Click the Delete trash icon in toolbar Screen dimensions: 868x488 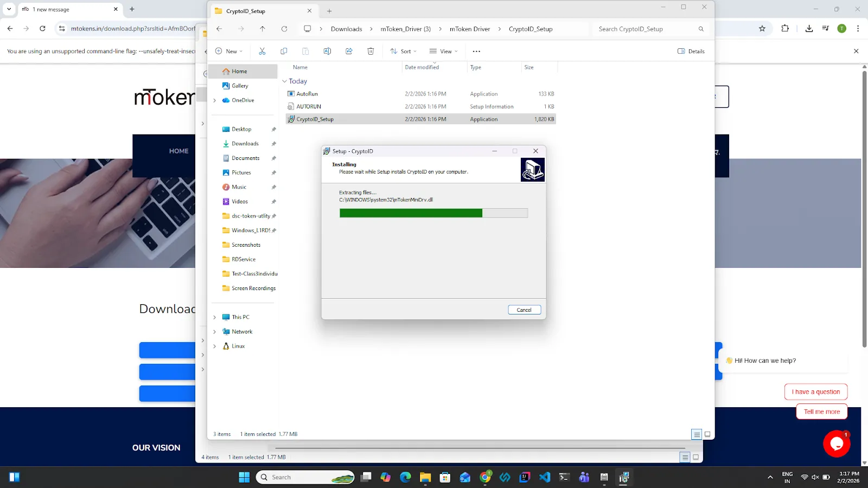(371, 51)
